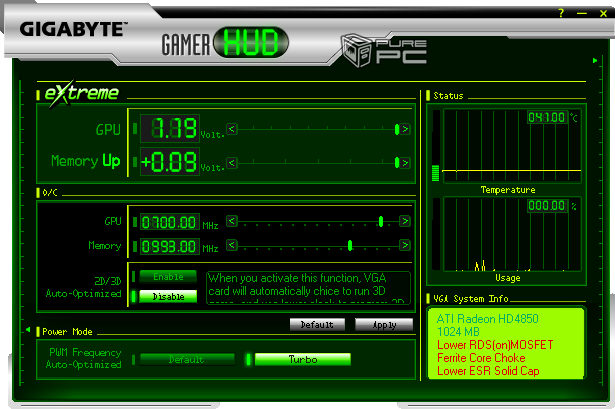Increase O/C GPU clock with right arrow
This screenshot has height=409, width=615.
point(405,221)
